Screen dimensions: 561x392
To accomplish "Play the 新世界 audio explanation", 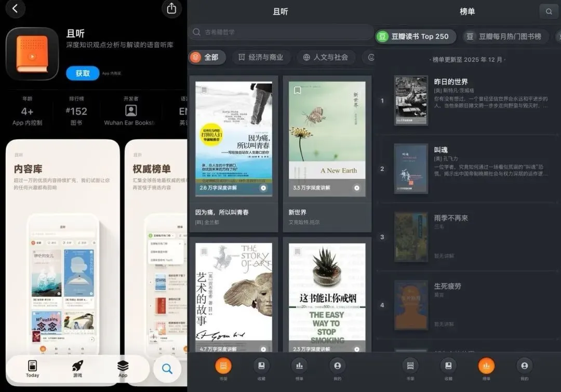I will [357, 188].
